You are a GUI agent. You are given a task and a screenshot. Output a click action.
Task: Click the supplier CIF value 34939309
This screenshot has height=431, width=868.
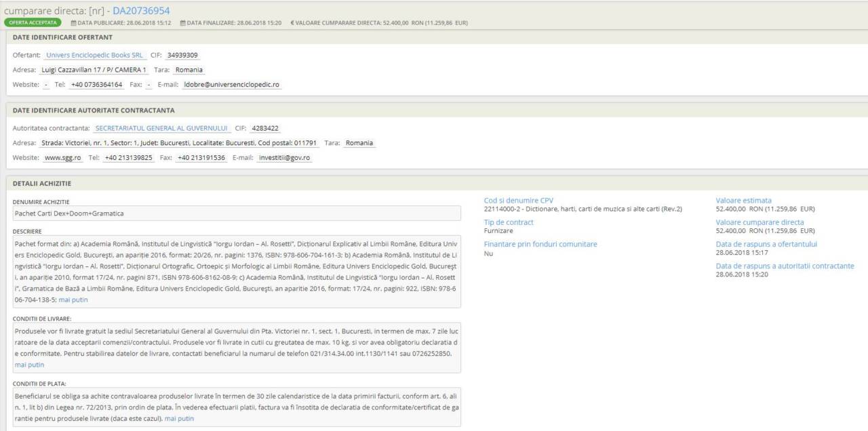click(x=183, y=55)
